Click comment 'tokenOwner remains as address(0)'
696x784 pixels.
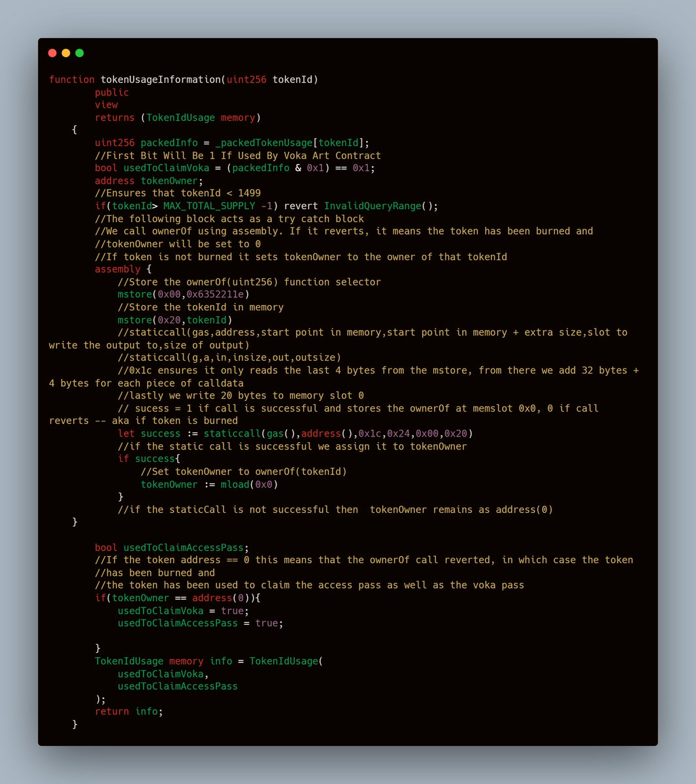pyautogui.click(x=461, y=510)
